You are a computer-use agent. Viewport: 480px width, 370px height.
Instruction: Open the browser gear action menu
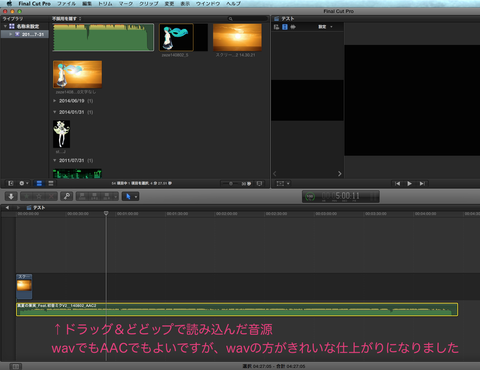[x=24, y=183]
